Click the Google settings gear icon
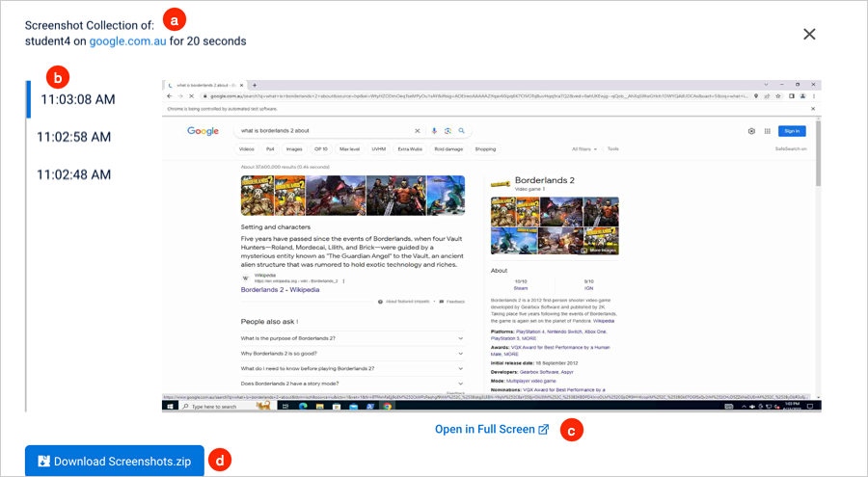 (x=751, y=131)
